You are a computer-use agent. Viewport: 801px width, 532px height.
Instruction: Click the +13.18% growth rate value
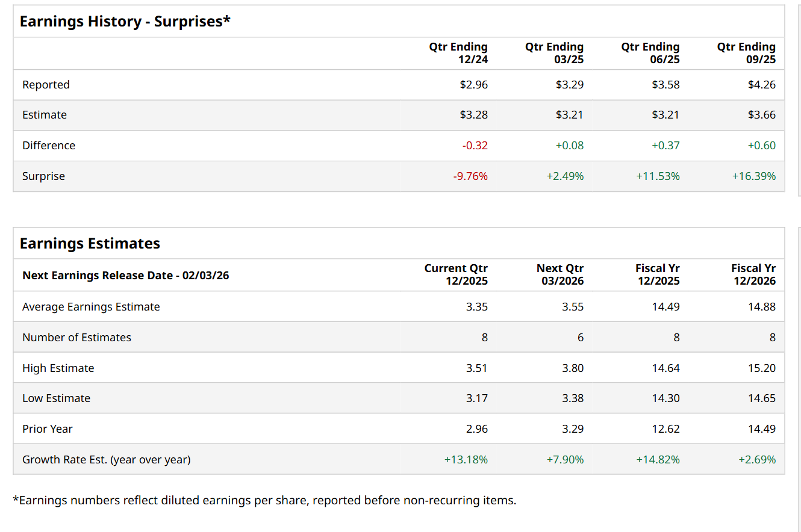tap(466, 460)
